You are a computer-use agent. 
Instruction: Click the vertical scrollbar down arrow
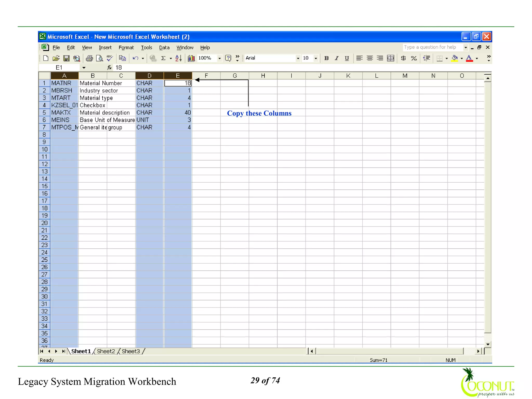488,344
